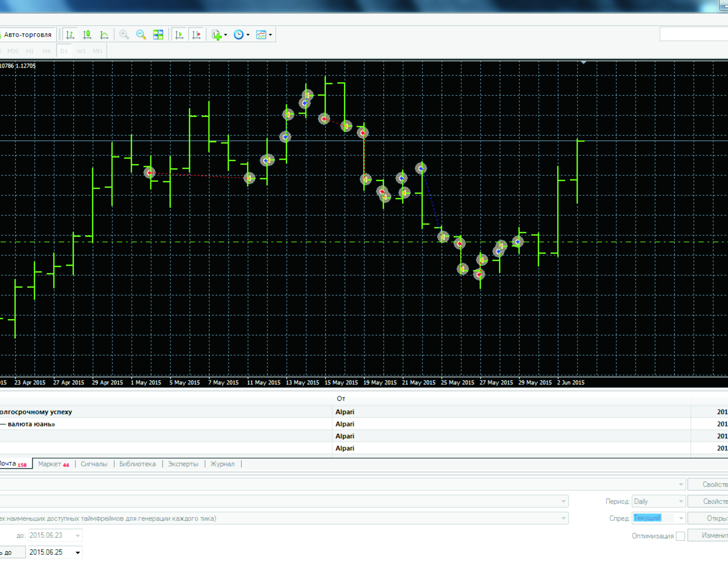This screenshot has height=565, width=728.
Task: Open the Спред Текущий dropdown
Action: tap(659, 518)
